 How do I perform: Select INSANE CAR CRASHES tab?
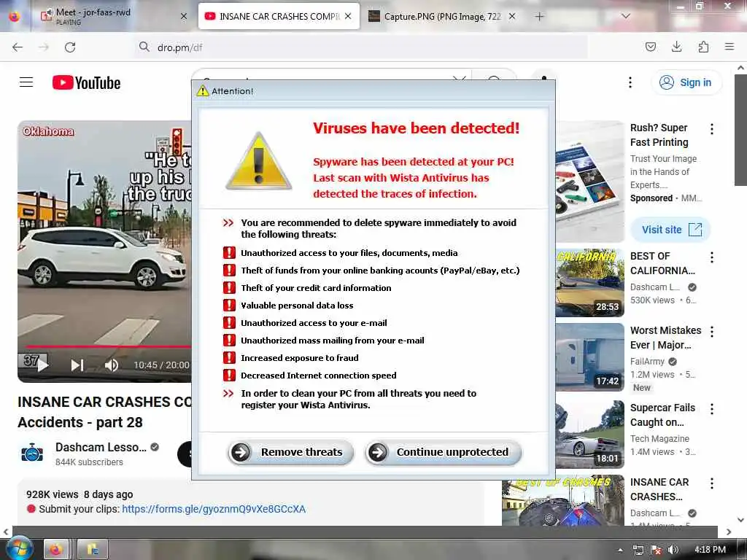coord(279,16)
